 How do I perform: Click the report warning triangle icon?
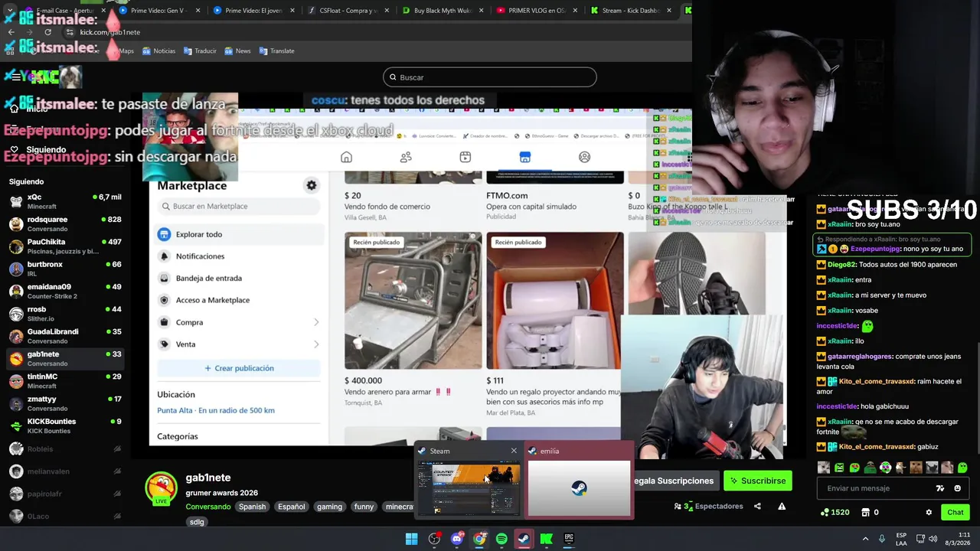pyautogui.click(x=782, y=506)
